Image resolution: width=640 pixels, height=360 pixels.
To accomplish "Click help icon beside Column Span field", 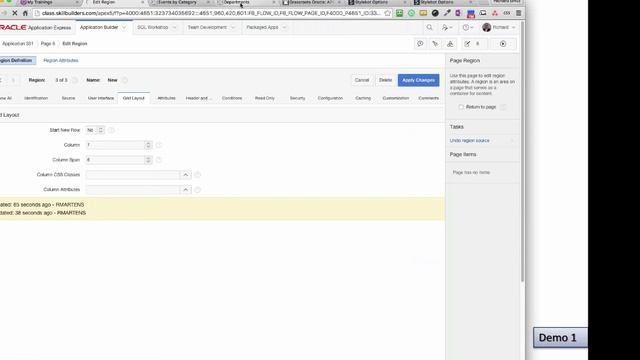I will pos(159,160).
